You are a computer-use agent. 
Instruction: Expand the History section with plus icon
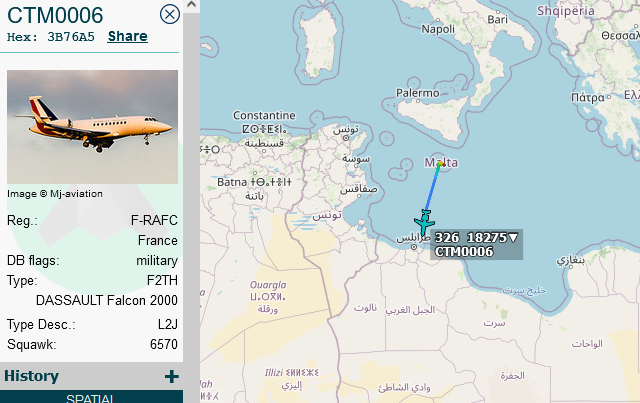pos(172,376)
